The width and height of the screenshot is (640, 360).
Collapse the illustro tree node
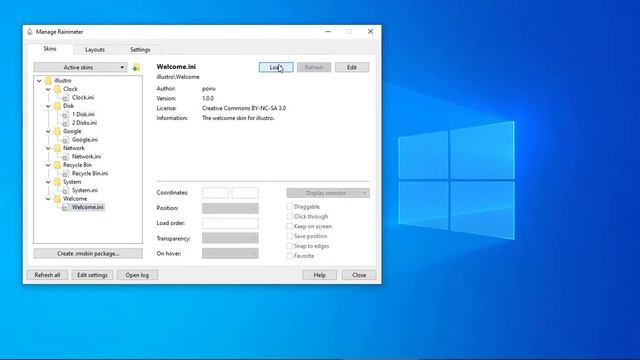(39, 81)
